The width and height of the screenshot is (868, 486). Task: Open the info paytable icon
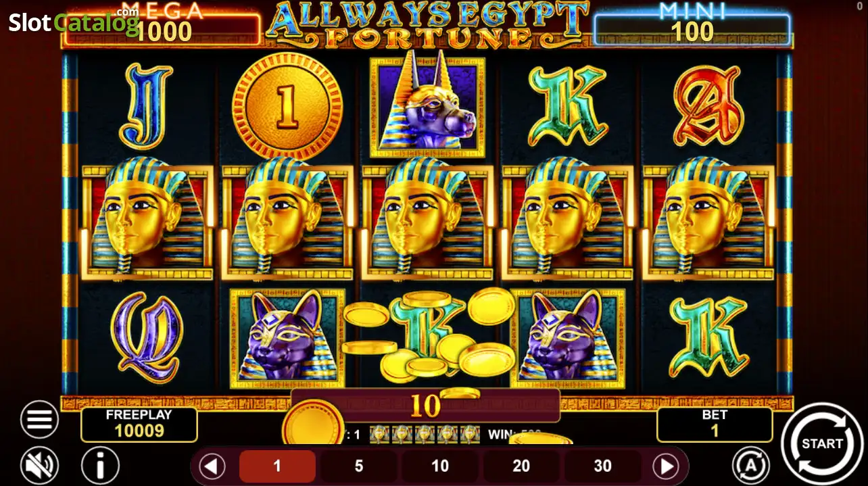click(x=100, y=466)
